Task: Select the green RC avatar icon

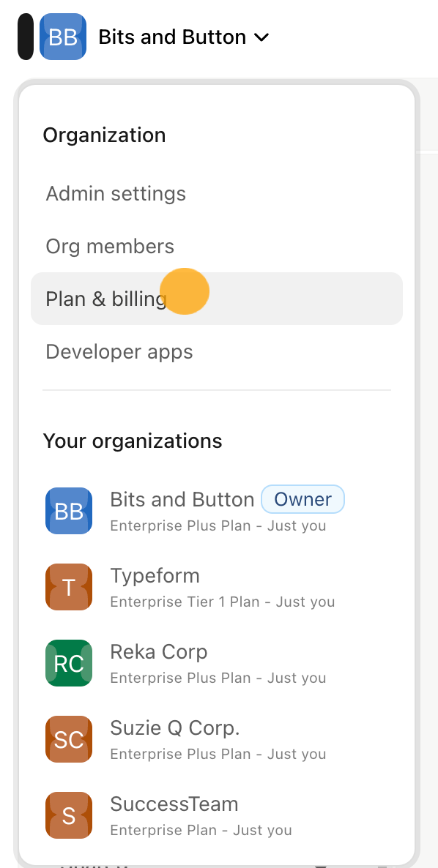Action: pyautogui.click(x=69, y=662)
